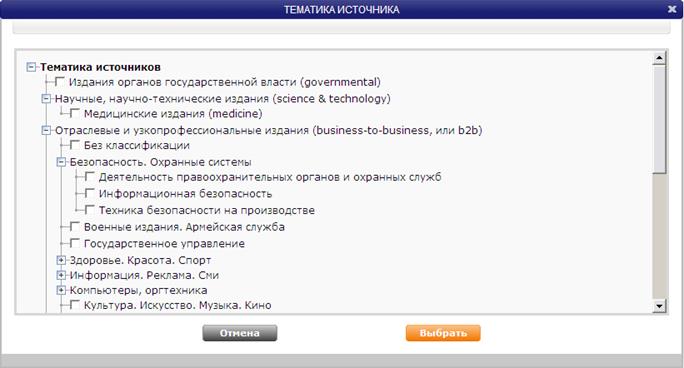Check Медицинские издания (medicine) checkbox
This screenshot has height=368, width=684.
coord(75,113)
